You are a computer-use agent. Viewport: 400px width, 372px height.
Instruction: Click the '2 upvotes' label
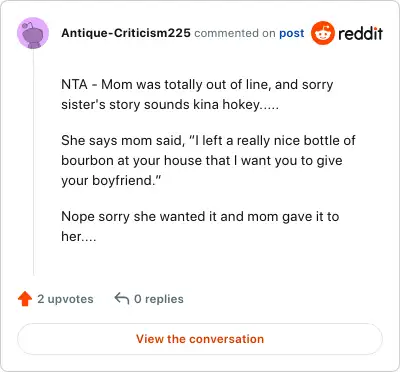coord(65,299)
